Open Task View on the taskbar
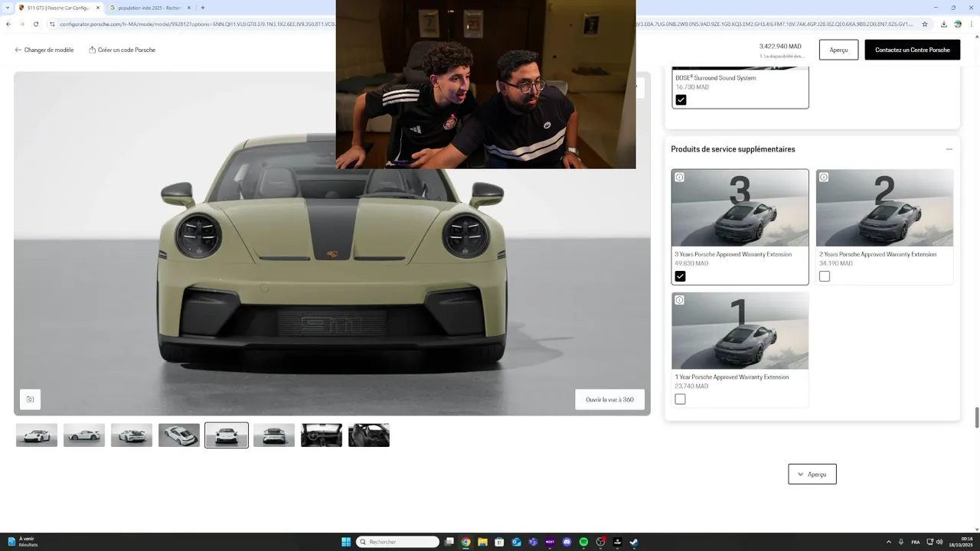980x551 pixels. [449, 542]
